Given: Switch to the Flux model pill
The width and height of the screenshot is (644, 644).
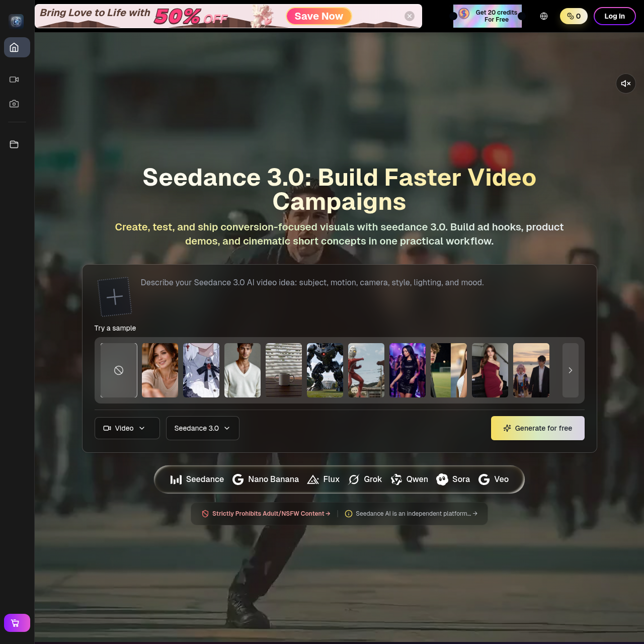Looking at the screenshot, I should tap(324, 479).
